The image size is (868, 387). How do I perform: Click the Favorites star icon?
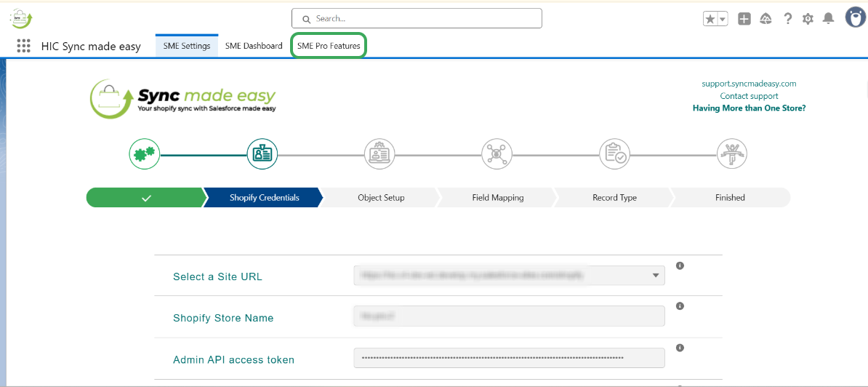pos(710,19)
